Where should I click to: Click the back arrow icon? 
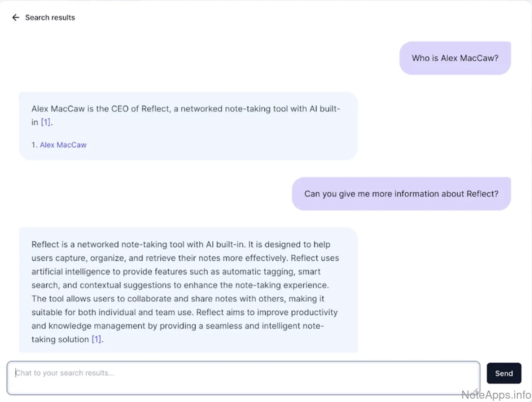click(x=16, y=17)
